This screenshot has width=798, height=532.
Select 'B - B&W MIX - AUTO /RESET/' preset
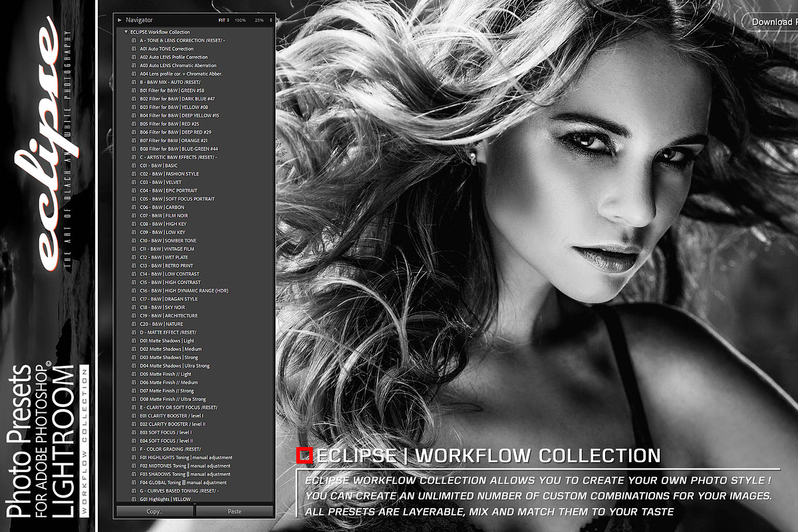[170, 82]
